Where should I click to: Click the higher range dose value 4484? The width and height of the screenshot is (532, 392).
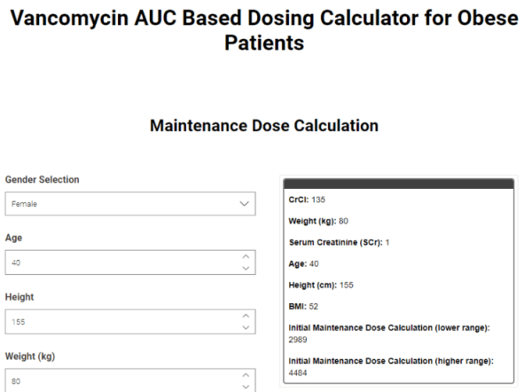click(298, 373)
